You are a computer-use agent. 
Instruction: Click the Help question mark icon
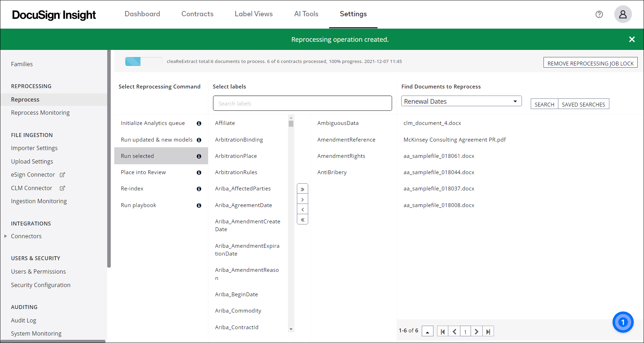599,14
